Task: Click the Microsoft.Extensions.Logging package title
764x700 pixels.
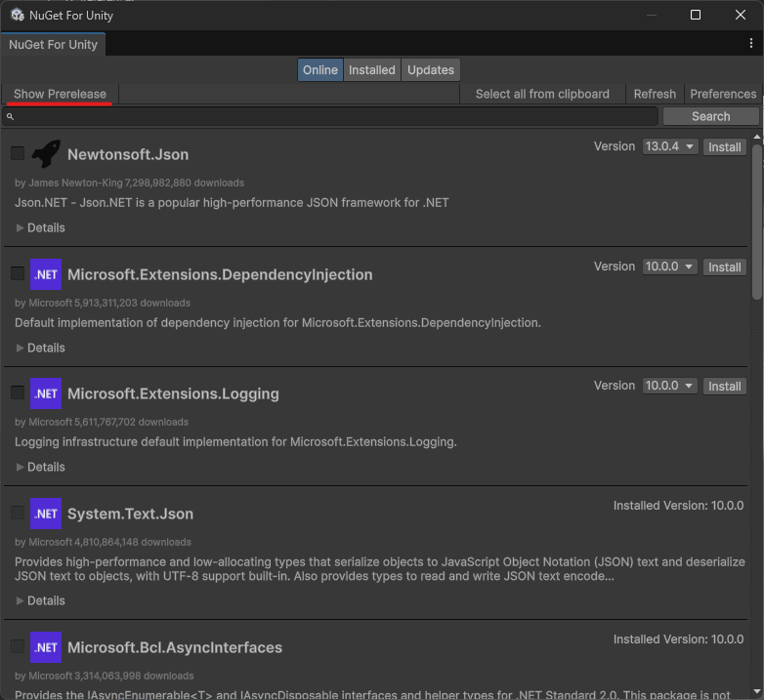Action: (x=173, y=393)
